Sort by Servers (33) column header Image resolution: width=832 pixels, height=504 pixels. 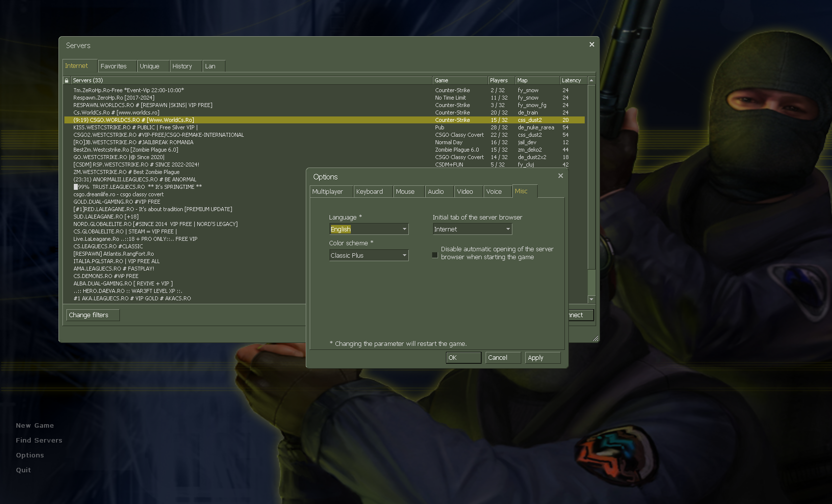pyautogui.click(x=251, y=80)
